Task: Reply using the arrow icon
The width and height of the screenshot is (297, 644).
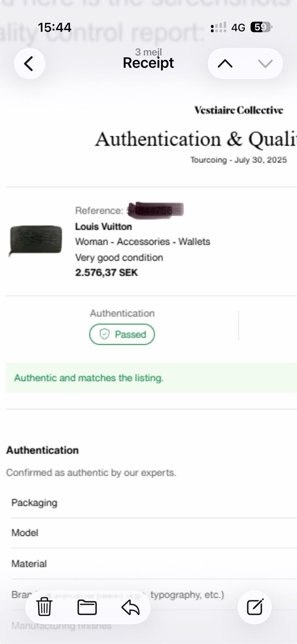Action: pos(130,607)
